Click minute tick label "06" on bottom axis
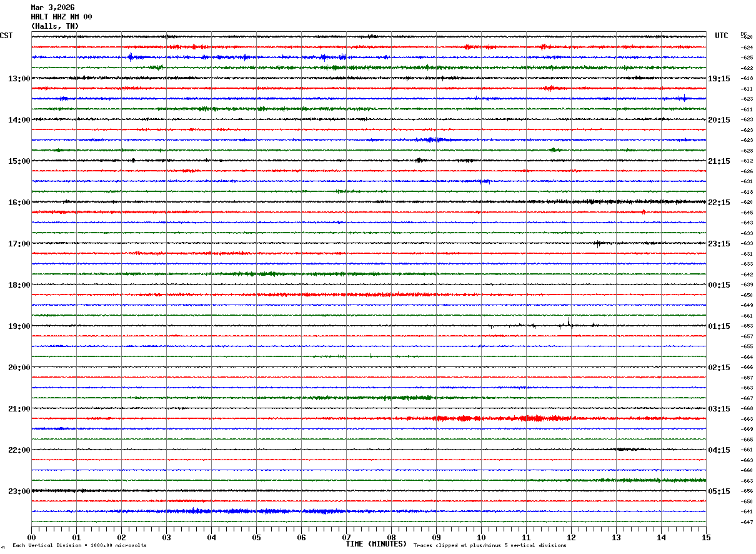Viewport: 756px width, 554px height. (301, 537)
